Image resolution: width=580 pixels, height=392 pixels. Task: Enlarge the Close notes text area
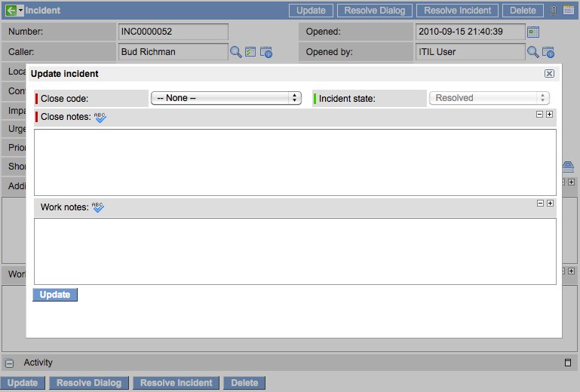pos(550,115)
